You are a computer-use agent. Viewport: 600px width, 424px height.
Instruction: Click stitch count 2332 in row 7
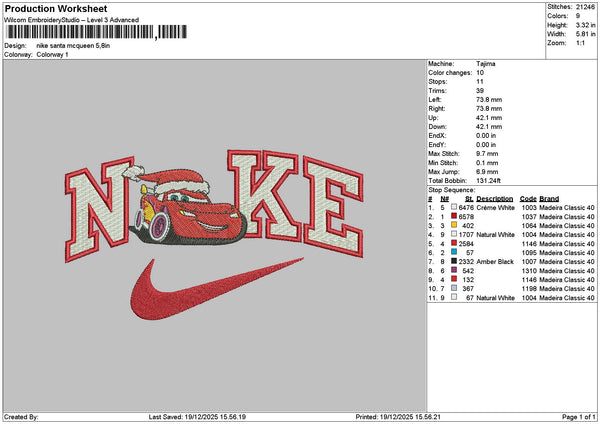[x=466, y=262]
